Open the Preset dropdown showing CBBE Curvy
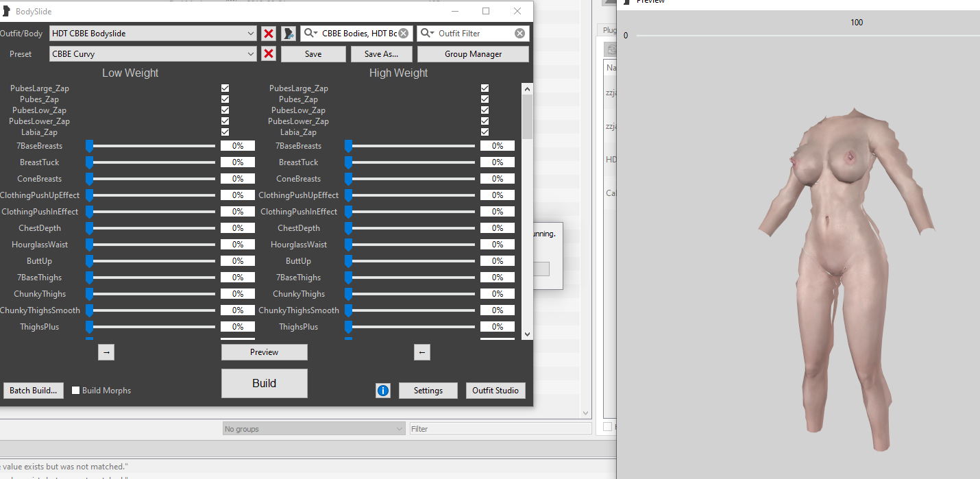The image size is (980, 479). (x=153, y=54)
